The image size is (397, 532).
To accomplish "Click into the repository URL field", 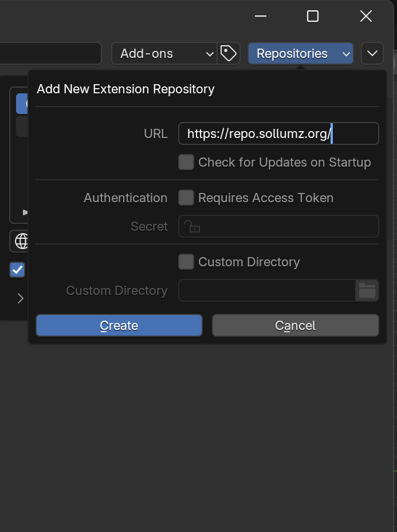I will pyautogui.click(x=278, y=134).
